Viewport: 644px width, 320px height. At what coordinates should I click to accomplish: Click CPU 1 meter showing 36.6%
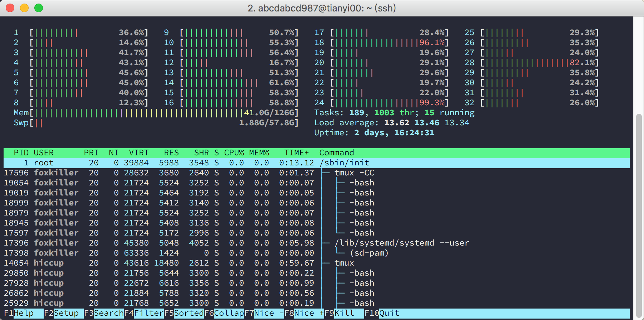click(81, 33)
